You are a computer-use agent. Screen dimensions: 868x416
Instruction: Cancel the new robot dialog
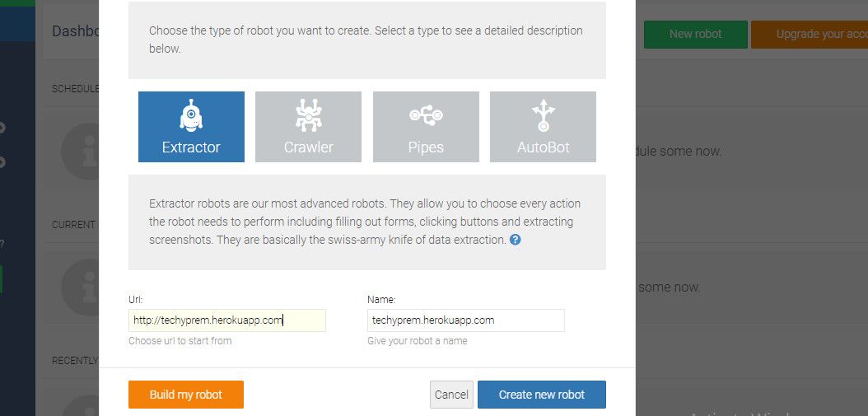[451, 395]
